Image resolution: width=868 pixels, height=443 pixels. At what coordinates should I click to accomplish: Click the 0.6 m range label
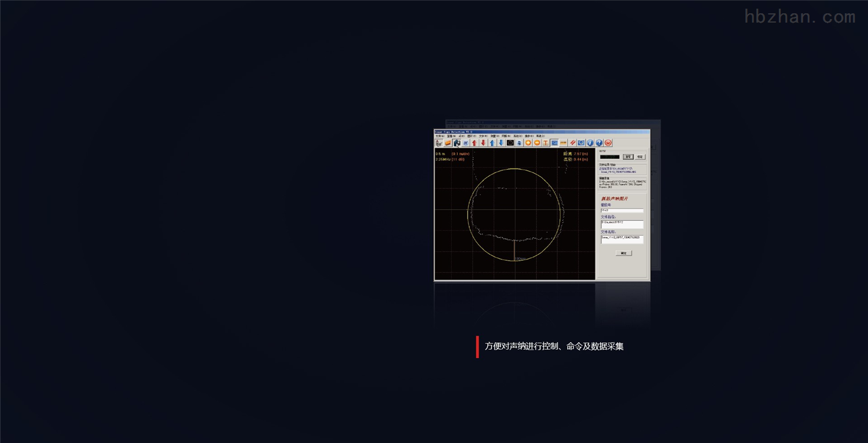tap(440, 154)
